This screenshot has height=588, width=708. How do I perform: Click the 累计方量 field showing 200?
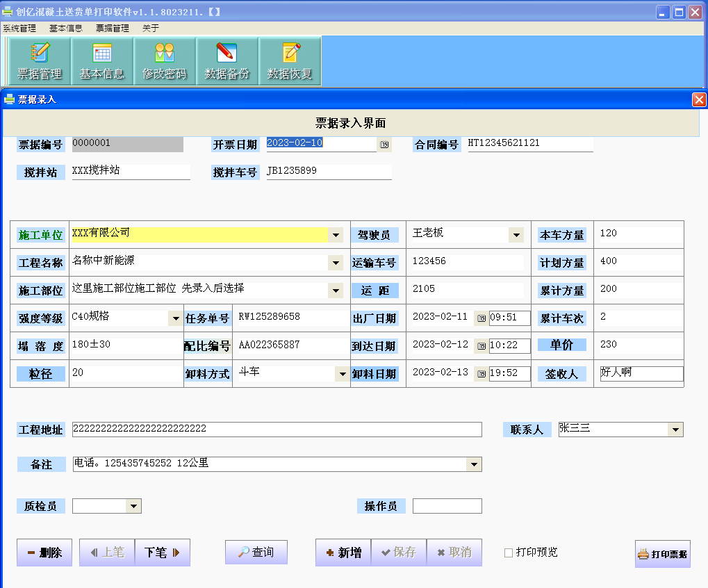[641, 290]
